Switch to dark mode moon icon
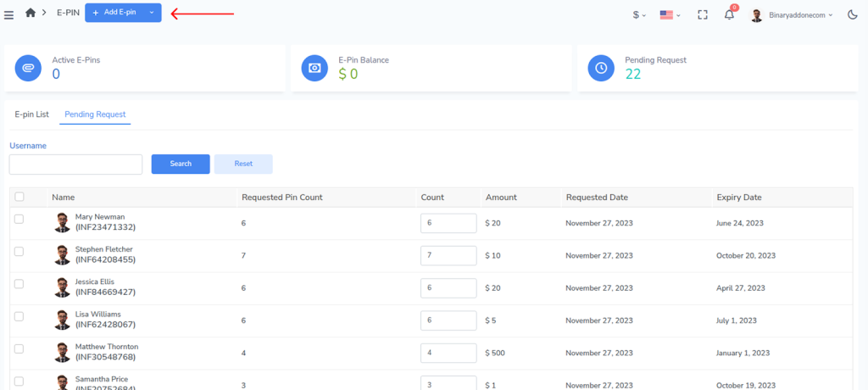This screenshot has width=868, height=390. pyautogui.click(x=852, y=14)
